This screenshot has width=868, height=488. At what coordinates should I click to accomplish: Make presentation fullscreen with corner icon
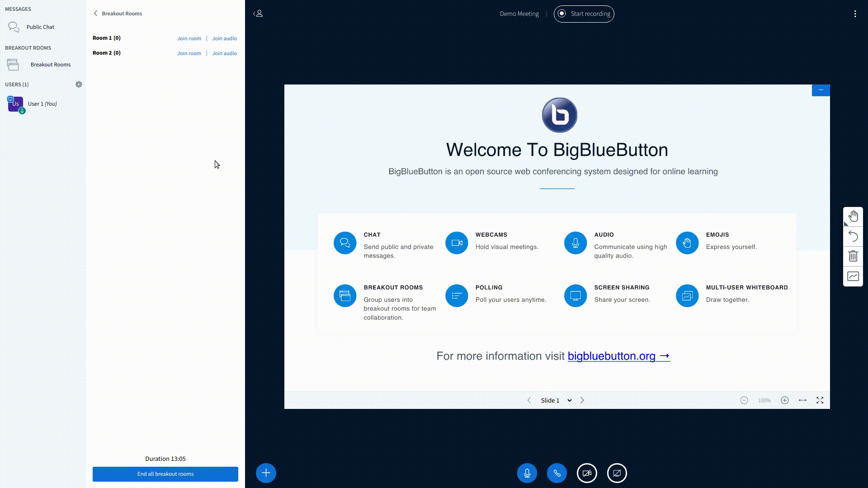click(x=820, y=400)
